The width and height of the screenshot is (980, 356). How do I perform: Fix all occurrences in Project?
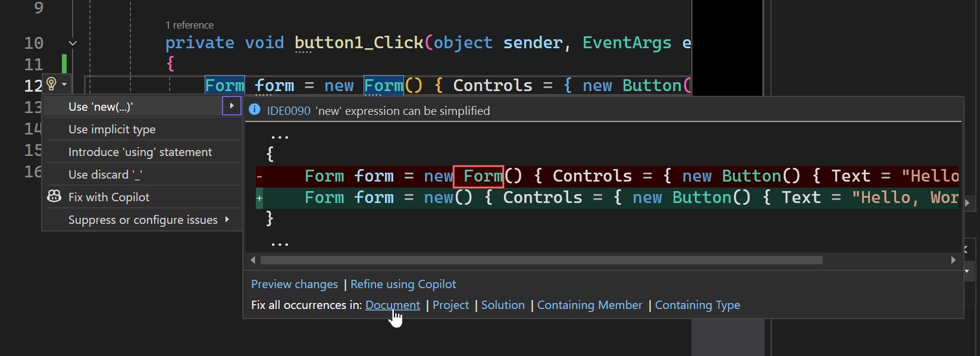click(x=450, y=305)
